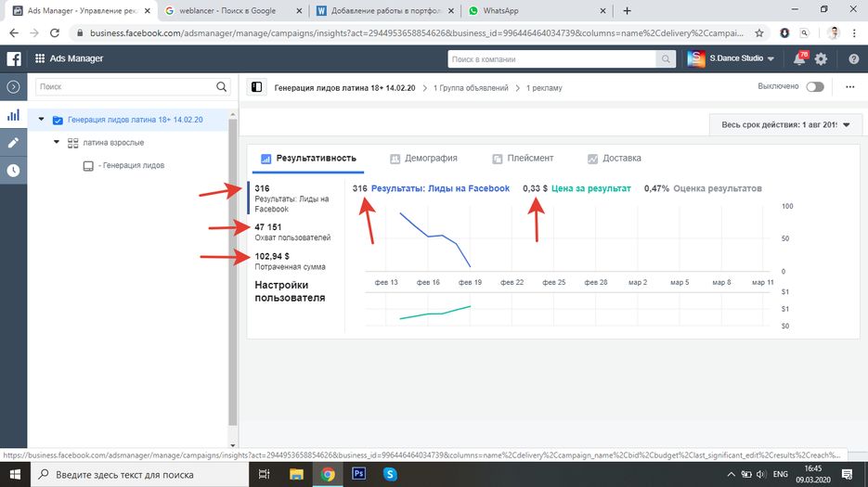Select the 47 151 Охват пользователей metric
868x487 pixels.
pyautogui.click(x=293, y=232)
